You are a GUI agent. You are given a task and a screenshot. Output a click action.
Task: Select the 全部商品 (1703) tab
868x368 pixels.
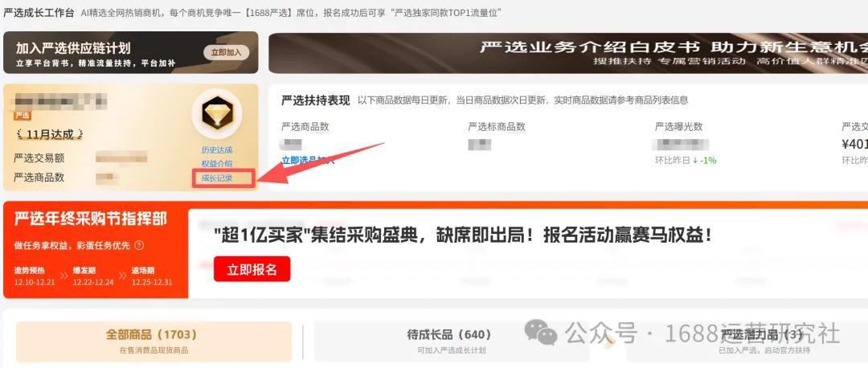tap(154, 341)
